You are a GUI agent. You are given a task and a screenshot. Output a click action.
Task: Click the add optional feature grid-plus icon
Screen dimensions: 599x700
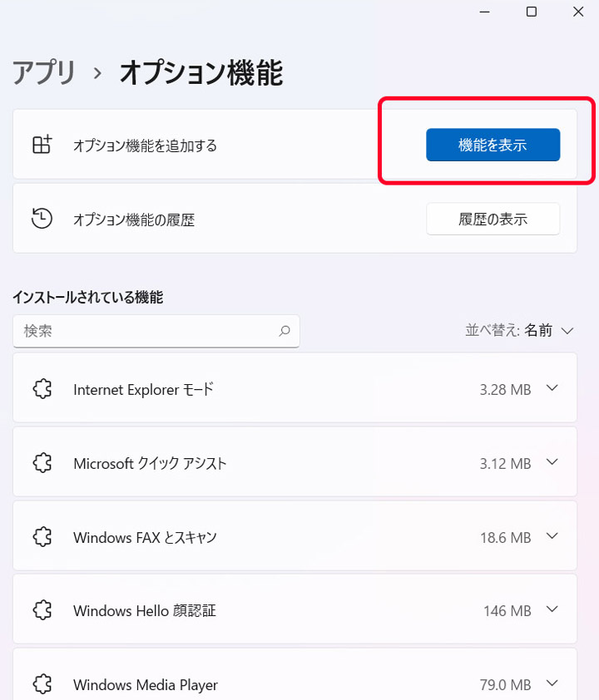coord(42,145)
